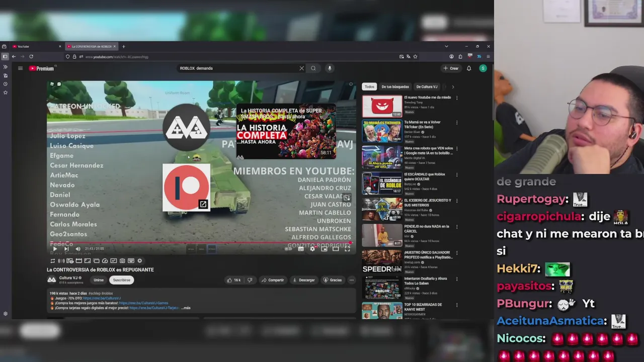Toggle subtitles on the player
644x362 pixels.
pyautogui.click(x=300, y=249)
